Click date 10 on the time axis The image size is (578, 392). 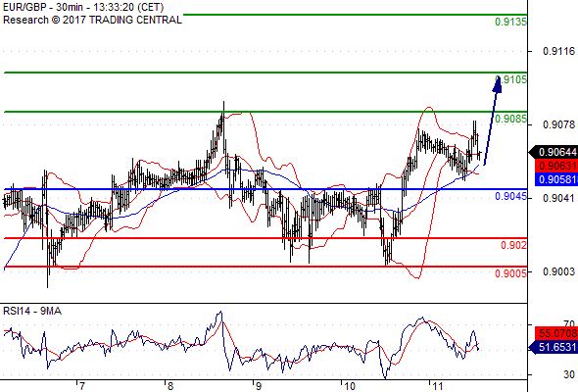pyautogui.click(x=349, y=386)
